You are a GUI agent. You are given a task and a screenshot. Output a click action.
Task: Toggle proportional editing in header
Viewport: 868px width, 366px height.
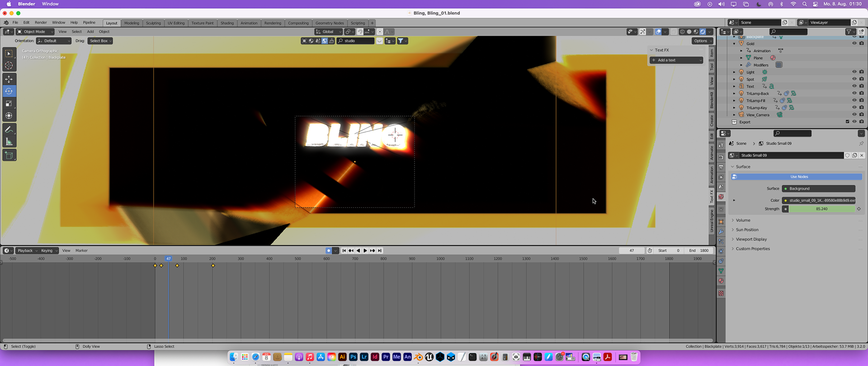tap(380, 32)
